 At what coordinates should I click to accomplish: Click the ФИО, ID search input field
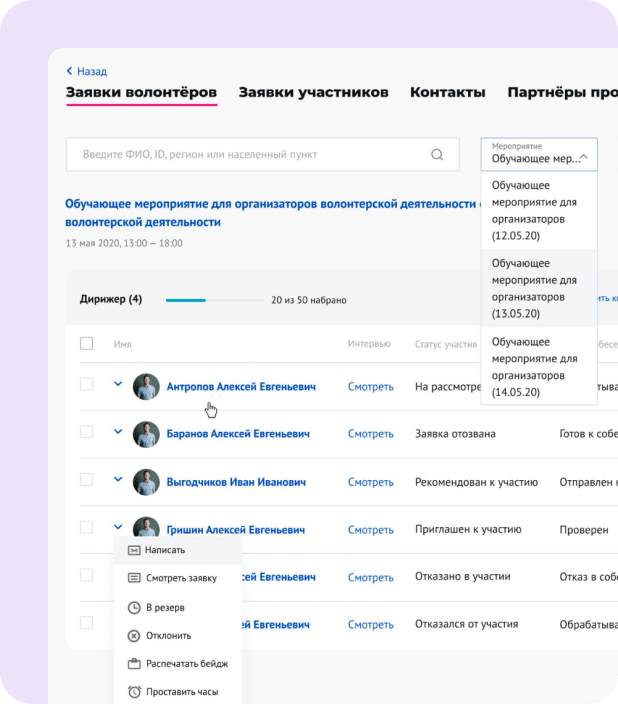245,155
